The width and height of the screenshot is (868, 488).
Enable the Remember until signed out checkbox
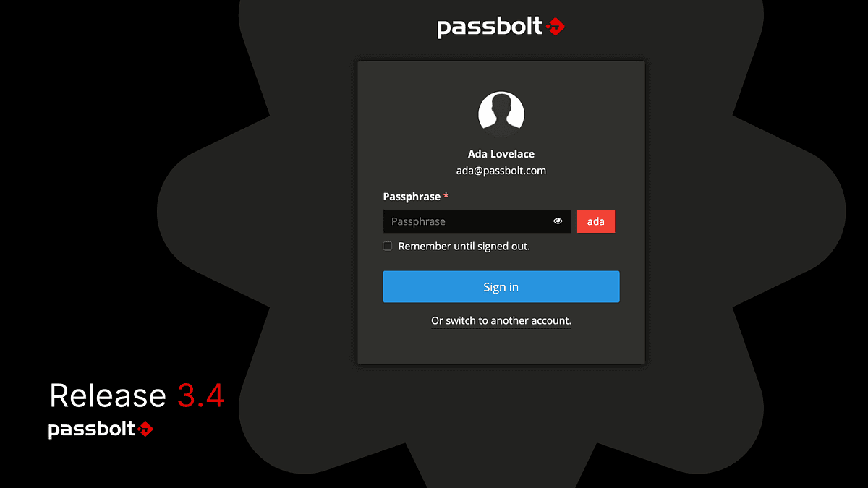[x=388, y=247]
